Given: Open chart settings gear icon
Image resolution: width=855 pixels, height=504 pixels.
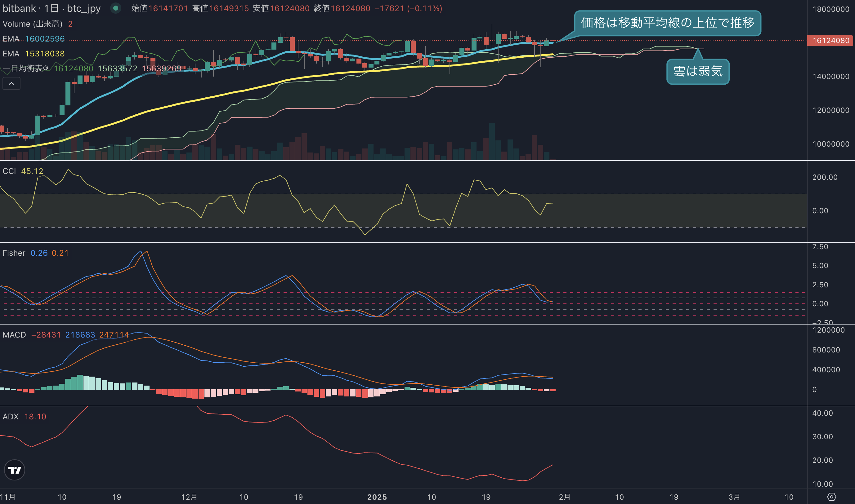Looking at the screenshot, I should [x=831, y=497].
